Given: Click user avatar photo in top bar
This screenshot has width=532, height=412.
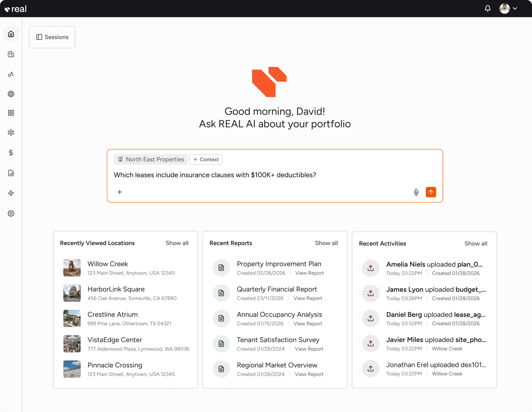Looking at the screenshot, I should point(505,9).
